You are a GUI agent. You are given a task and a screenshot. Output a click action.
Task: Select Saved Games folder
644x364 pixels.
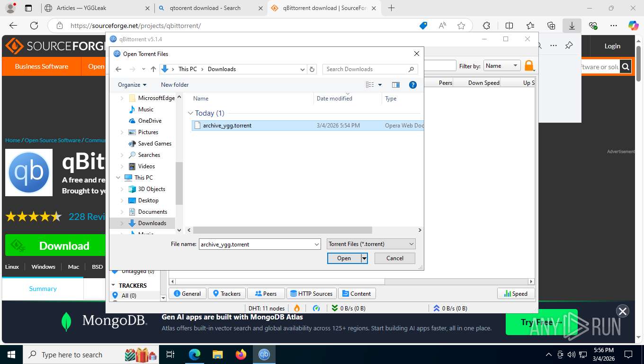[x=154, y=144]
